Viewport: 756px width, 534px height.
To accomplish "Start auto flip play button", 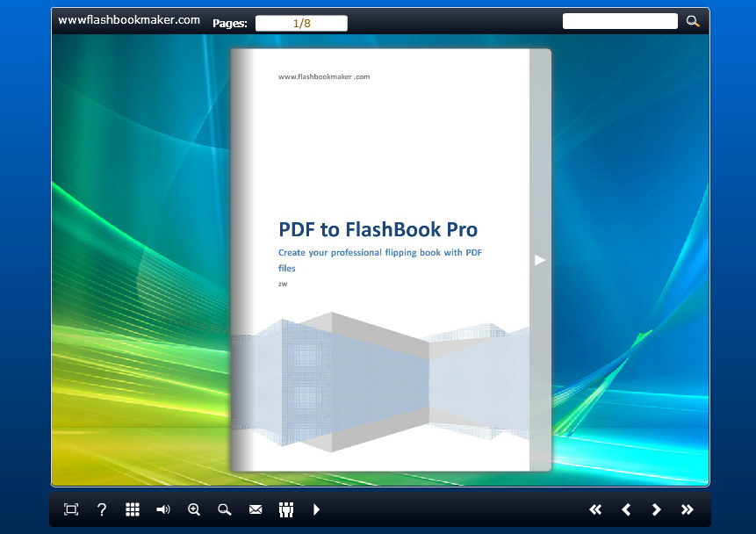I will tap(316, 509).
